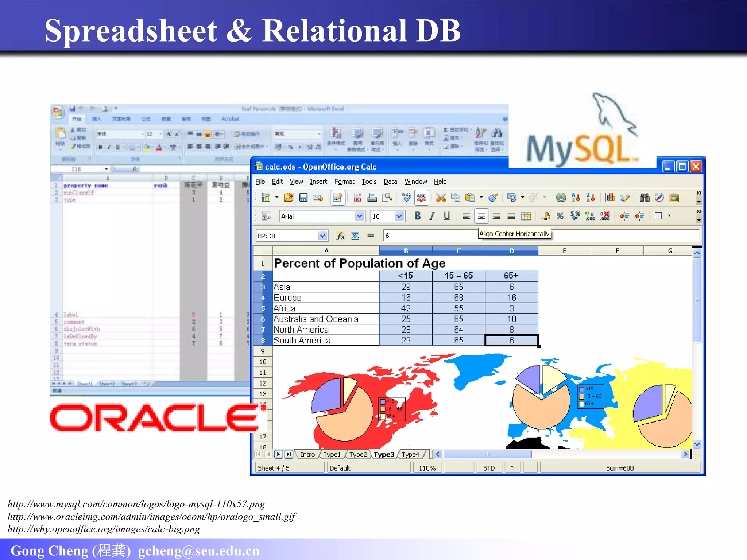The width and height of the screenshot is (747, 560).
Task: Click the Open file folder icon
Action: (x=289, y=198)
